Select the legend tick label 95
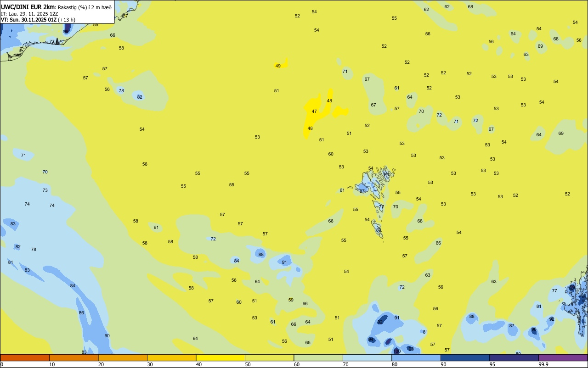This screenshot has height=368, width=588. coord(492,364)
